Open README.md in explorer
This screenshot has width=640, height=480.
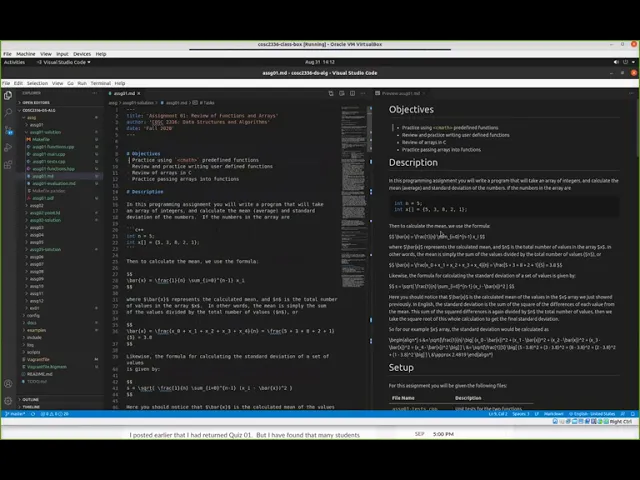pyautogui.click(x=40, y=374)
